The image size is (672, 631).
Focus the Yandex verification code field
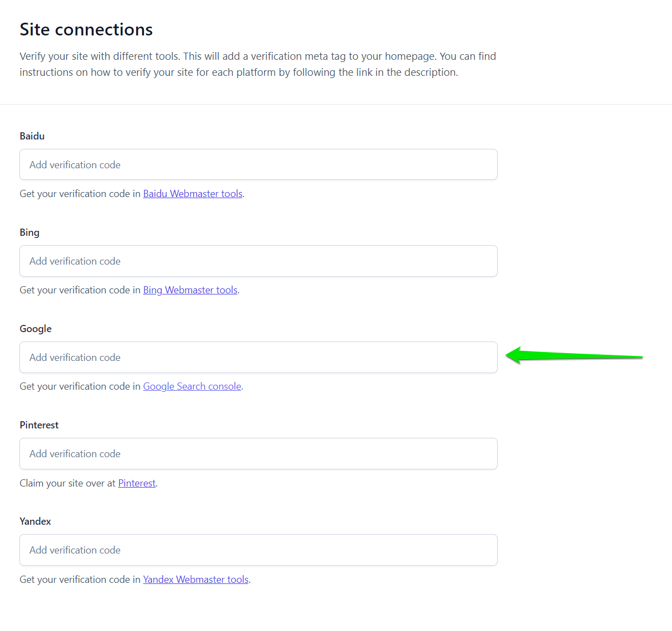click(258, 550)
